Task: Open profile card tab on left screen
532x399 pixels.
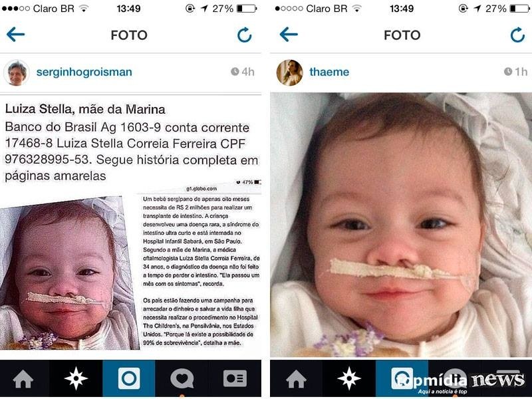Action: [x=235, y=378]
